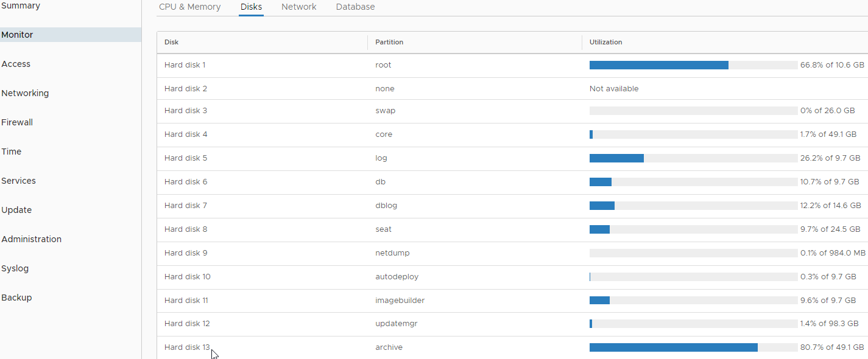Screen dimensions: 868x359
Task: Switch to the Network tab
Action: (299, 7)
